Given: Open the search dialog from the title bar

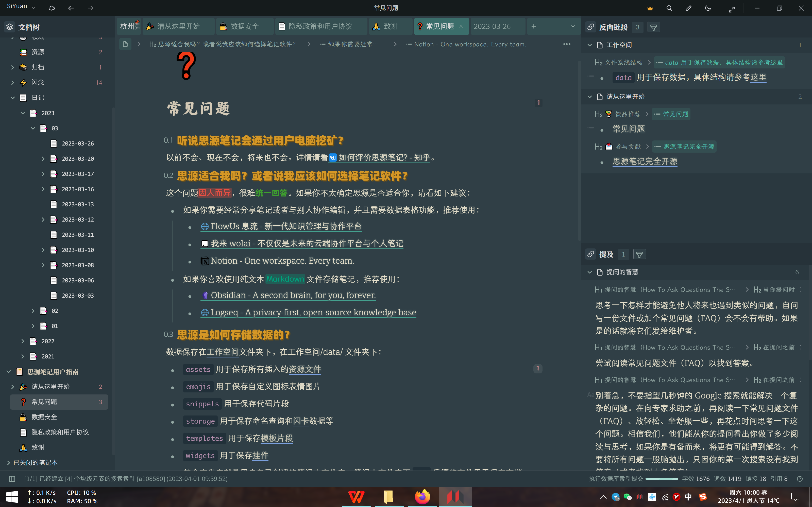Looking at the screenshot, I should pyautogui.click(x=669, y=8).
